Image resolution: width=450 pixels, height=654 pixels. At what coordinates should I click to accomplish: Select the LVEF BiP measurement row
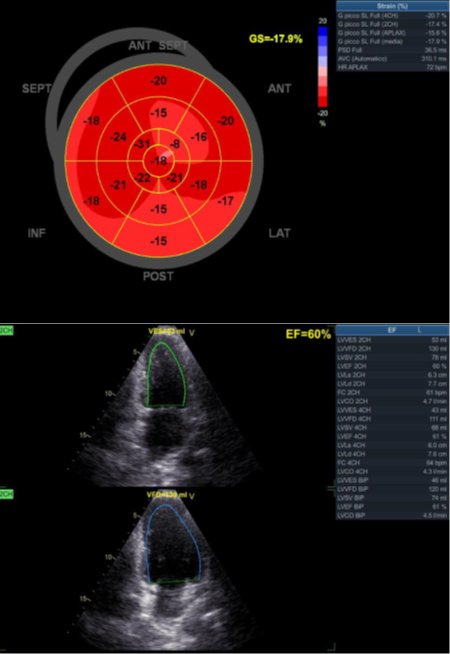(x=392, y=507)
